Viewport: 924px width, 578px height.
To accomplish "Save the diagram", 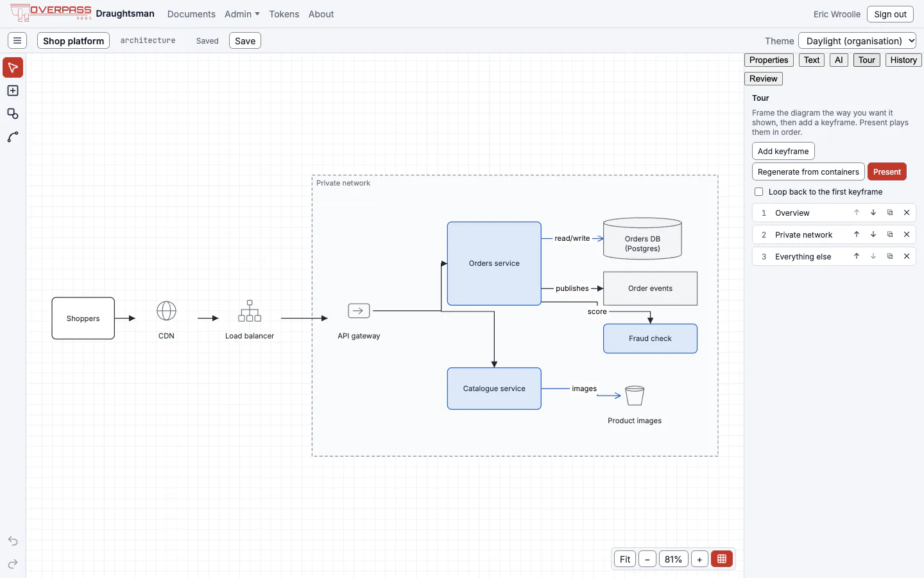I will click(245, 40).
